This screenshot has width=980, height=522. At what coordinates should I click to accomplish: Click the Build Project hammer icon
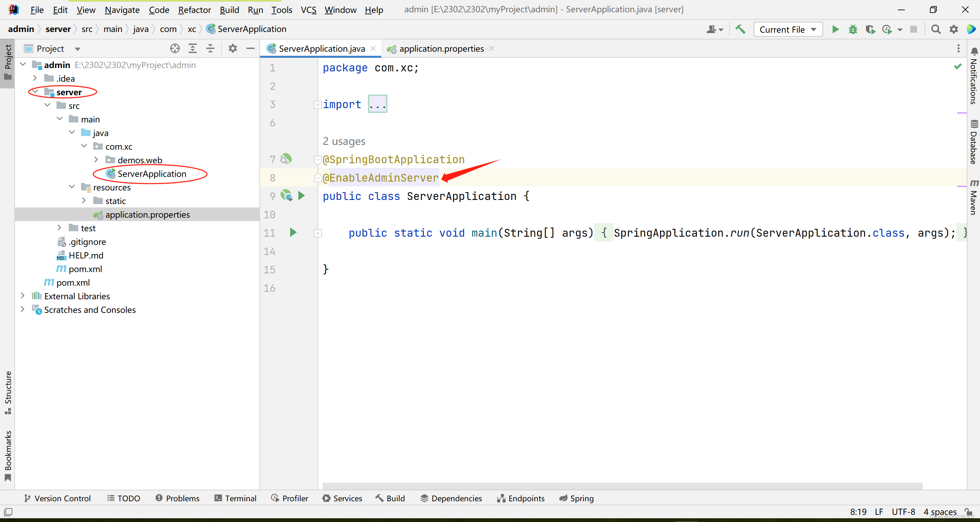tap(740, 29)
